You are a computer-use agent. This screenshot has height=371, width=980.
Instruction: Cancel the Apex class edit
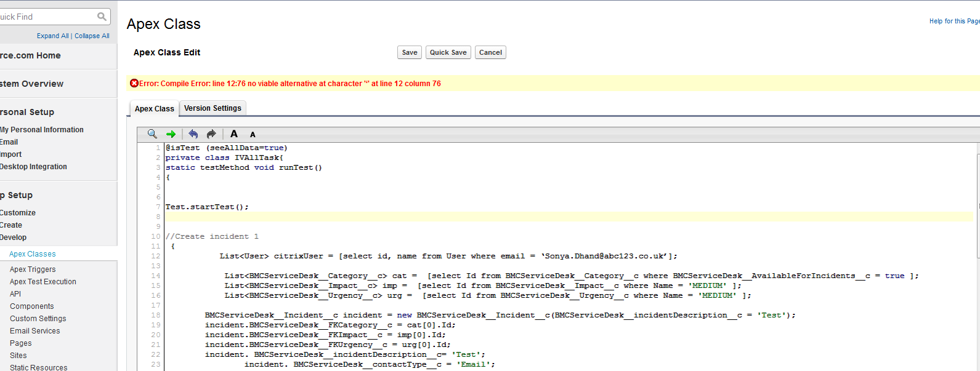(490, 52)
